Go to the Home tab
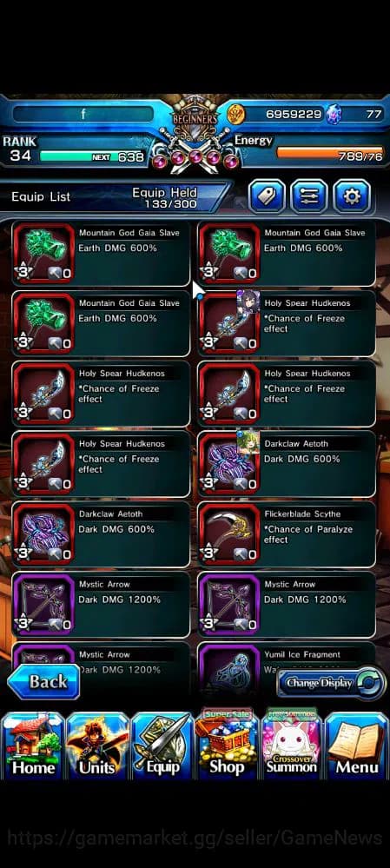 pyautogui.click(x=33, y=745)
